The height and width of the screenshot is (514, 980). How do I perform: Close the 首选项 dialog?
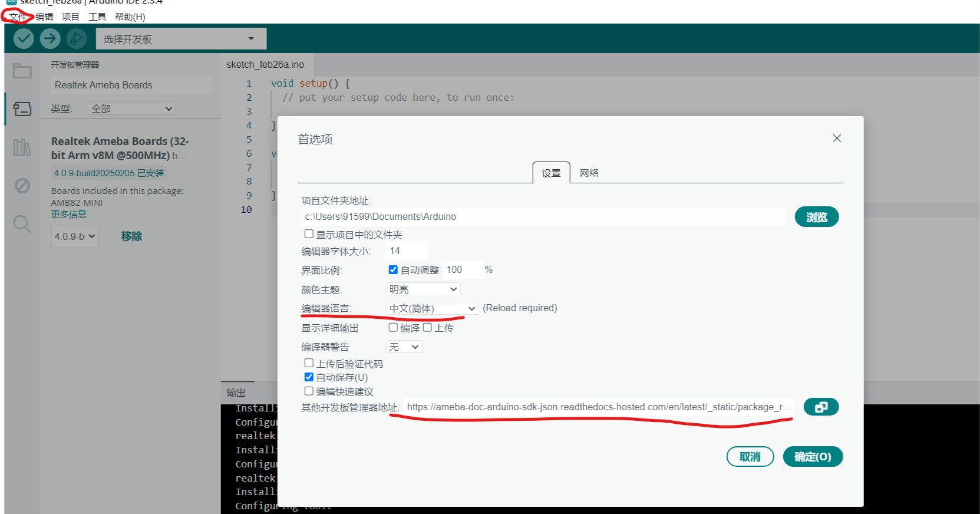tap(837, 138)
